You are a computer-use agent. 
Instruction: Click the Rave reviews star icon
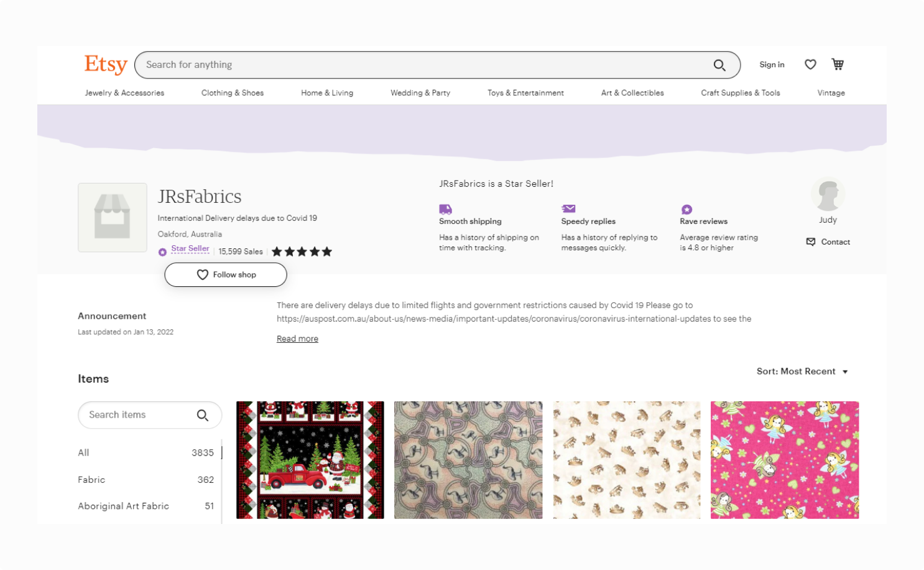coord(686,210)
